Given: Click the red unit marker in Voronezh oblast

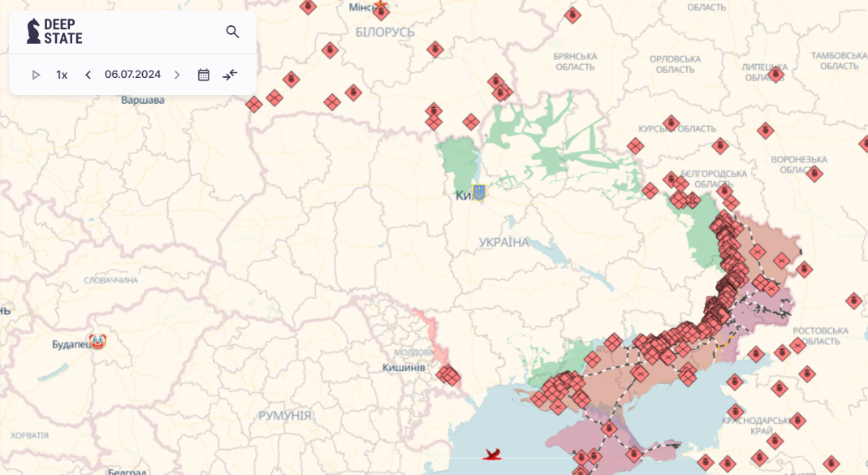Looking at the screenshot, I should click(x=814, y=173).
